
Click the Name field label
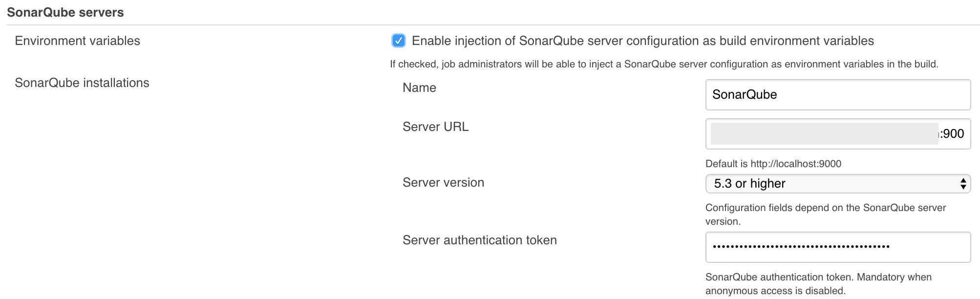point(419,87)
